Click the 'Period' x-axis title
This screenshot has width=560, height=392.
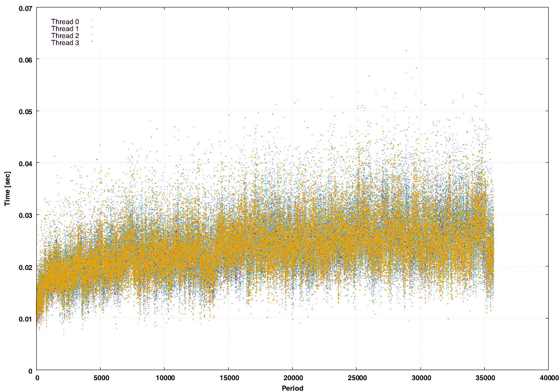tap(292, 388)
